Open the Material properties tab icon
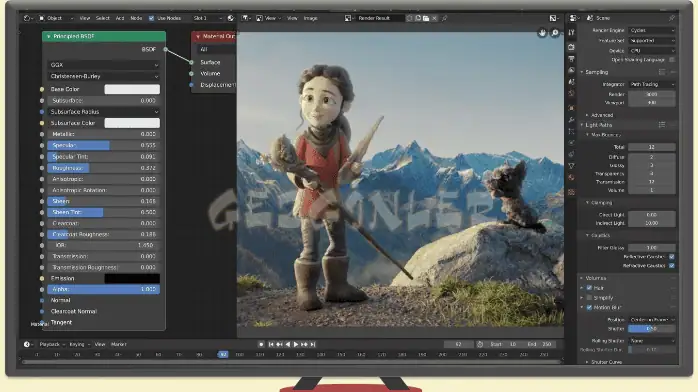The width and height of the screenshot is (698, 392). 572,178
